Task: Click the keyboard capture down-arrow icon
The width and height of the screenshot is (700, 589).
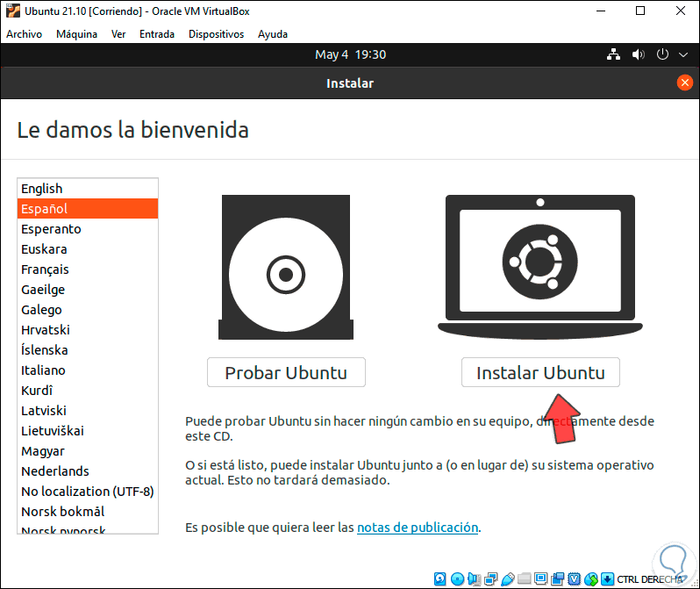Action: (607, 579)
